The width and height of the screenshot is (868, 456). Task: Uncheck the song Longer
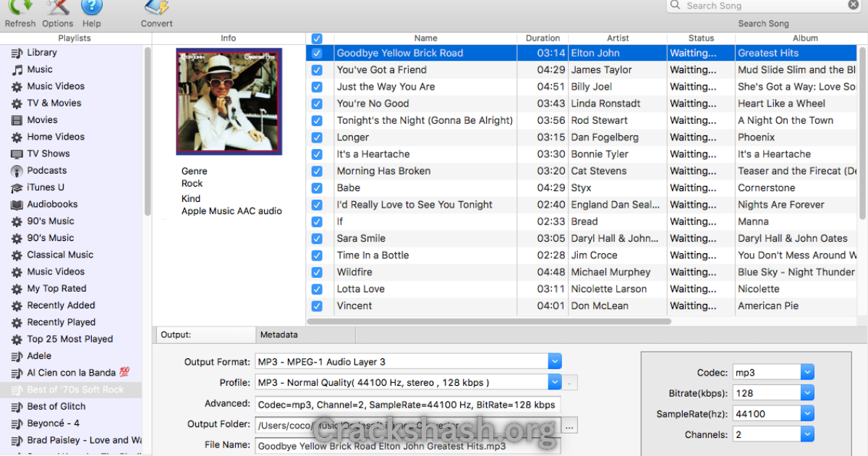(316, 138)
